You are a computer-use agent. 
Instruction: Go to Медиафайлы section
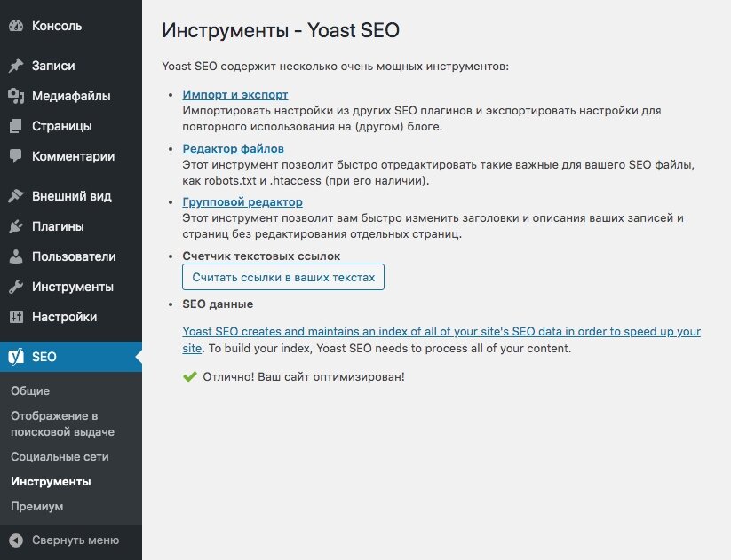(x=71, y=96)
